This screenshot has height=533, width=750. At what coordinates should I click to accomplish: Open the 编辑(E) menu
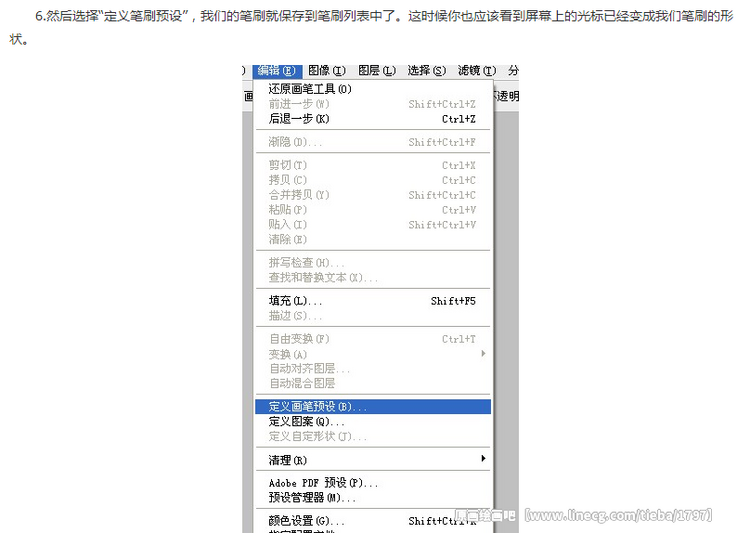(277, 70)
